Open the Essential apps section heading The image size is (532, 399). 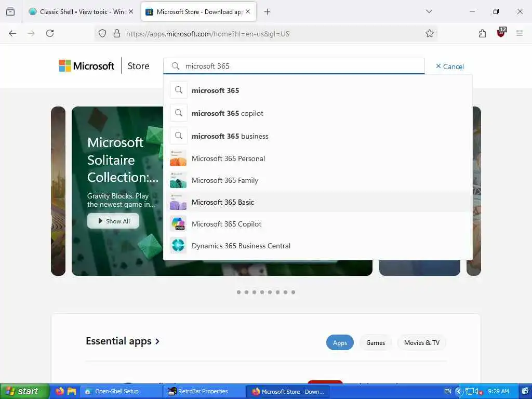[123, 341]
